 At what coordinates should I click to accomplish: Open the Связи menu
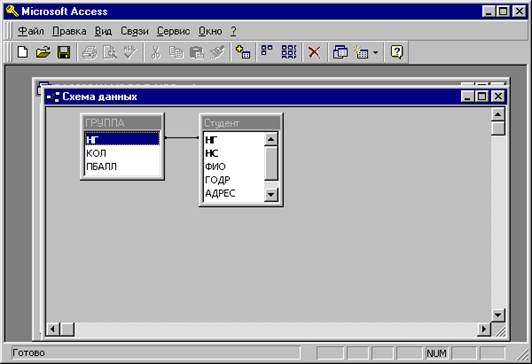coord(134,31)
